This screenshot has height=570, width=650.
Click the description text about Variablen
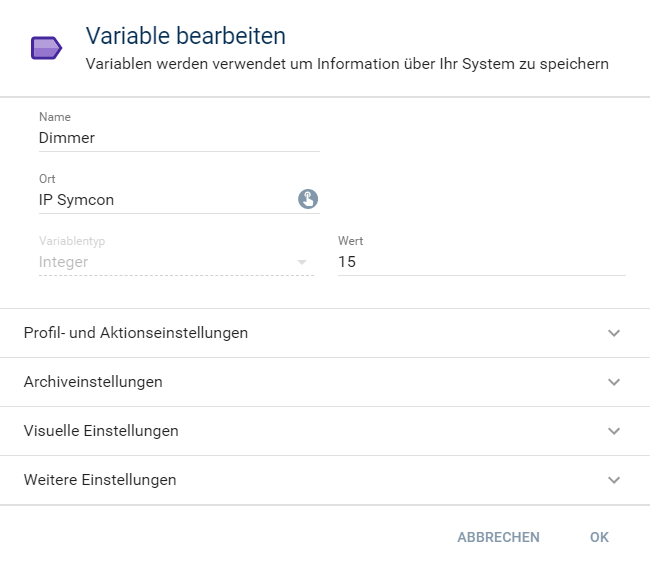(x=347, y=64)
